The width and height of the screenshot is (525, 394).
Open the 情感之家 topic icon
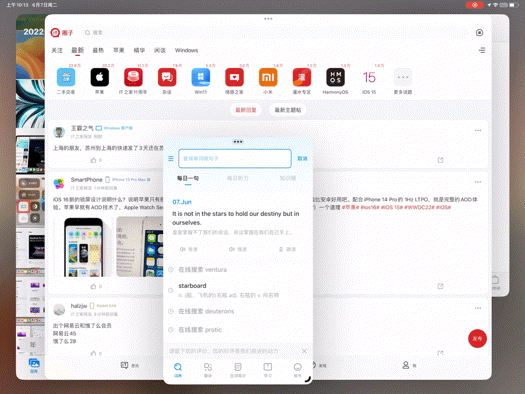pos(234,77)
